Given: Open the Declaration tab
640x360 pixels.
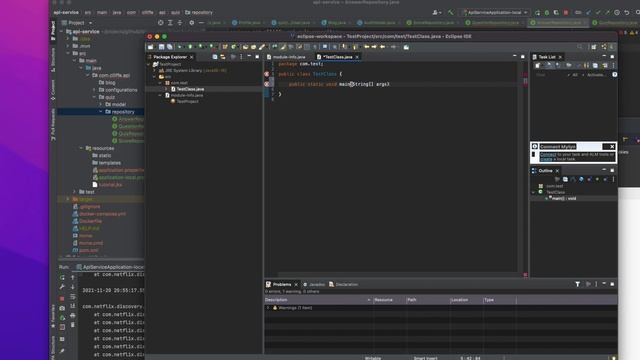Looking at the screenshot, I should [344, 284].
